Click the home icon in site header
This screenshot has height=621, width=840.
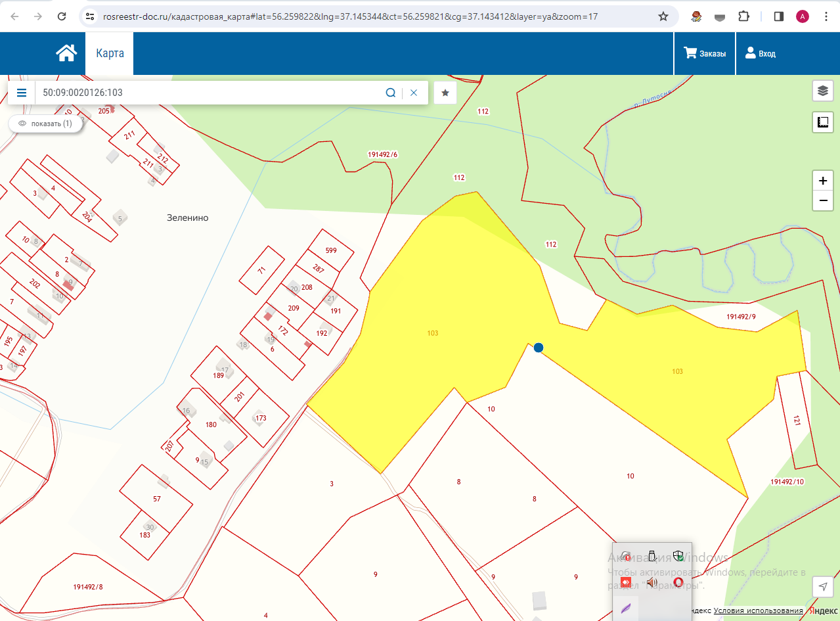(x=66, y=53)
